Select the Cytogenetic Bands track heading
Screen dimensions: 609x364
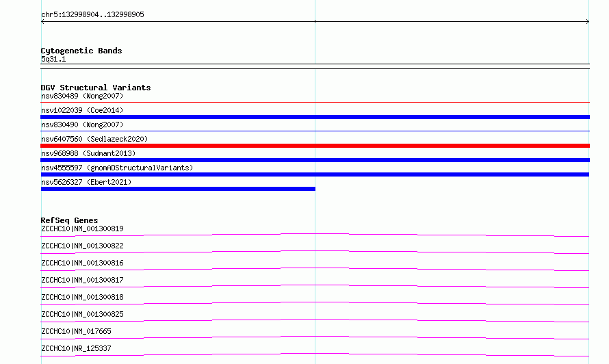point(81,51)
